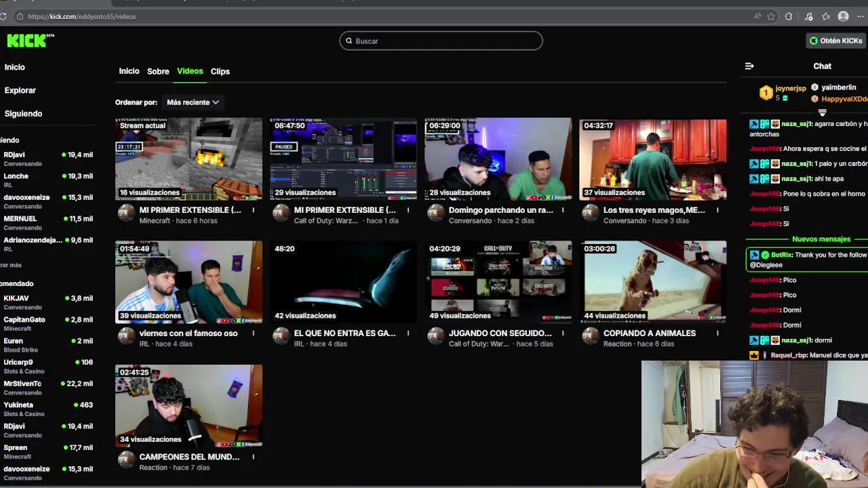
Task: Open three-dot menu for Minecraft video
Action: pos(253,210)
